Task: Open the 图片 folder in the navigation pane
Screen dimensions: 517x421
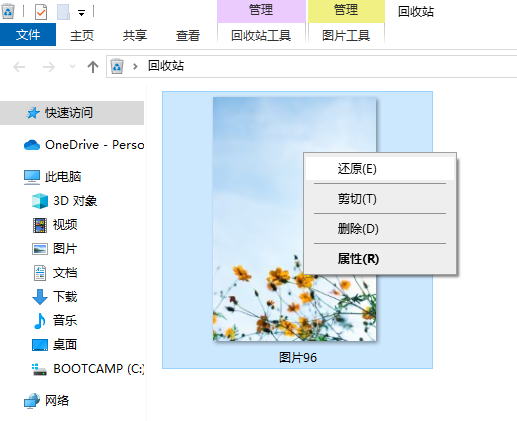Action: click(65, 249)
